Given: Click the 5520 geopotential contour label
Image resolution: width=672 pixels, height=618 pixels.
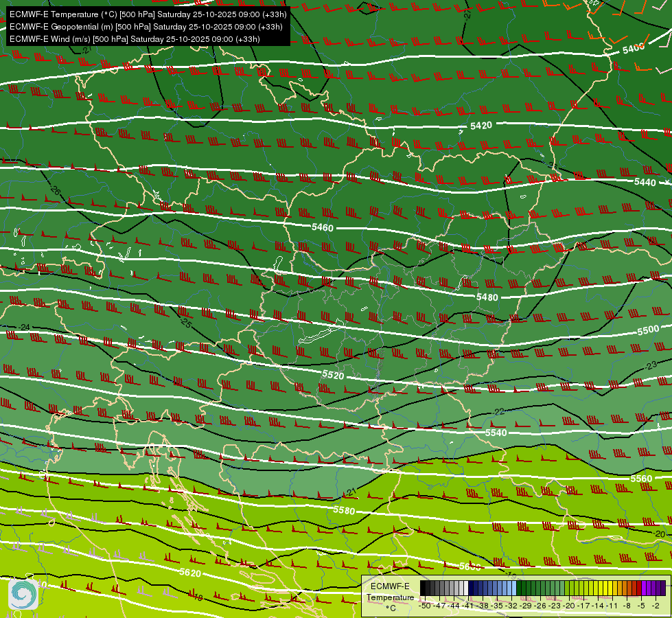Looking at the screenshot, I should (x=333, y=375).
